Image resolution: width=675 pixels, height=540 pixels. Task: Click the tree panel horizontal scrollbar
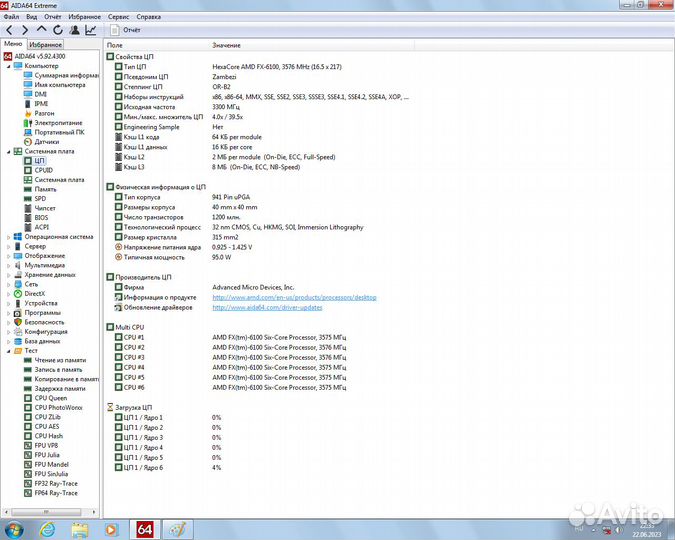tap(46, 512)
